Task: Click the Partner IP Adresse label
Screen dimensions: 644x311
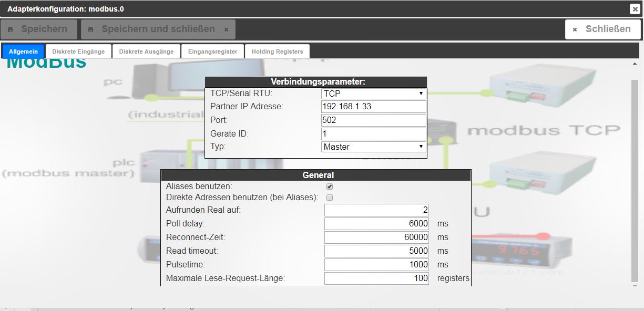Action: (x=247, y=107)
